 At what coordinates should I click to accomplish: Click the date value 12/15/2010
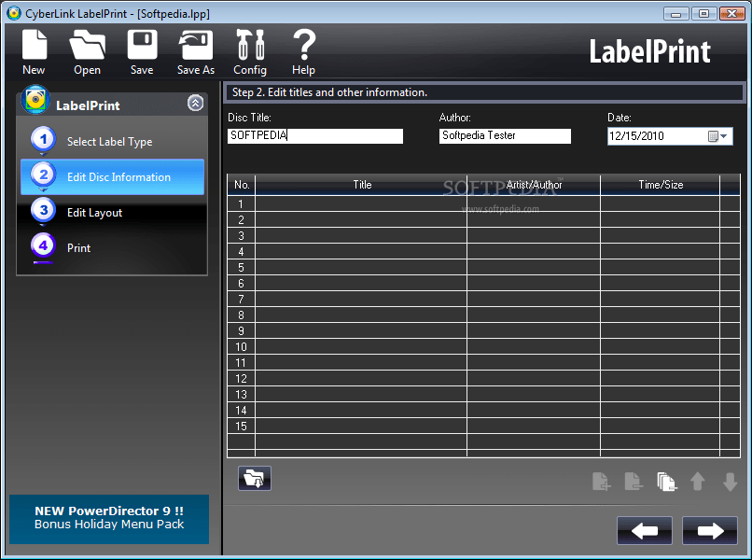[636, 136]
